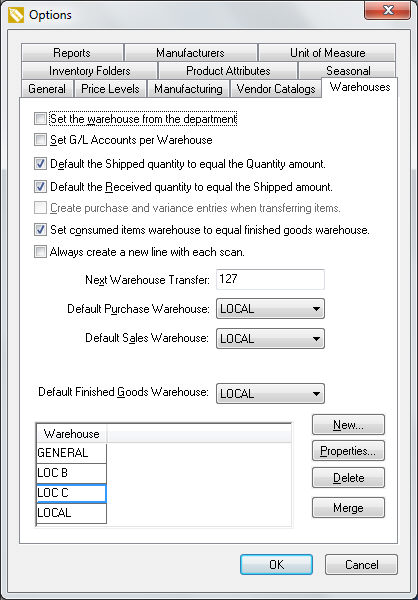This screenshot has width=418, height=600.
Task: Open warehouse Properties... button
Action: click(x=348, y=451)
